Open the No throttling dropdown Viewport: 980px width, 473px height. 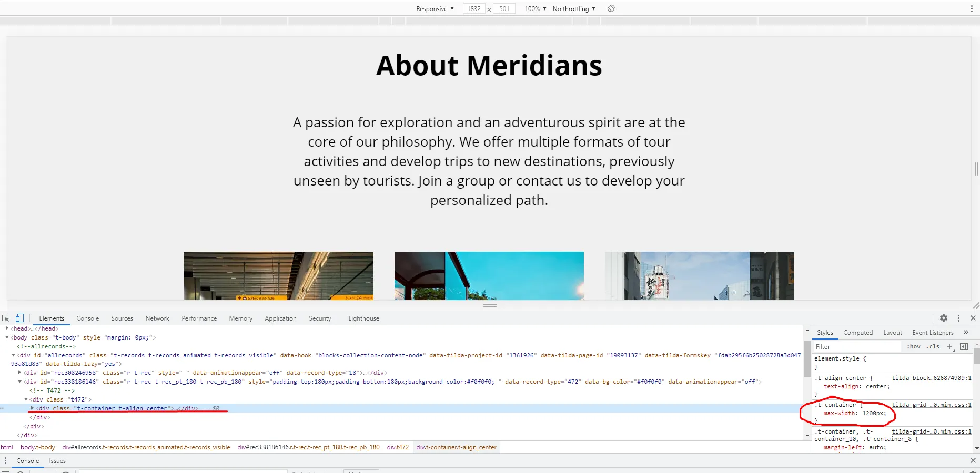[574, 9]
